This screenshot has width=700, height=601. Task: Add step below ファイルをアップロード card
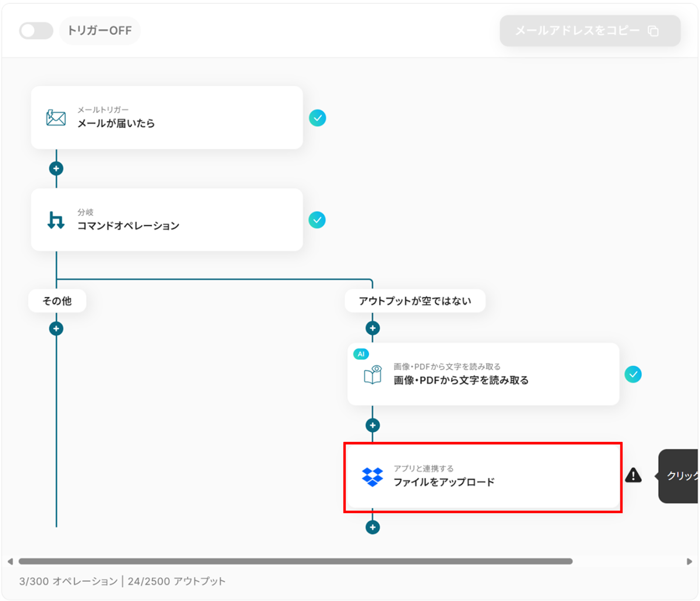point(372,527)
